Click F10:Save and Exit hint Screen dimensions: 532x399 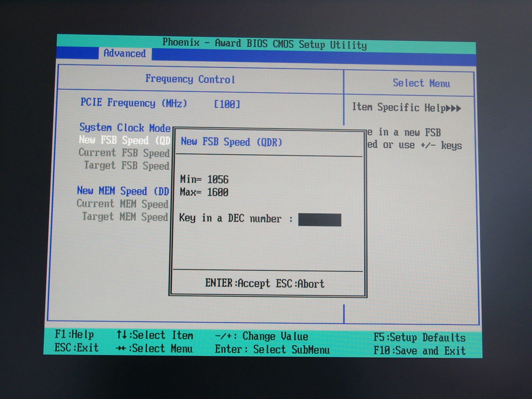(419, 350)
